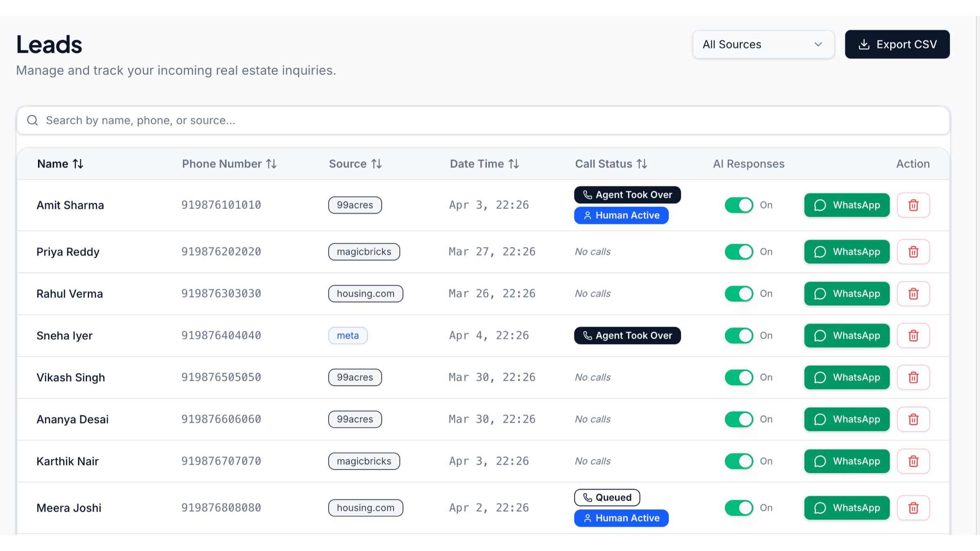Click Meera Joshi's Human Active badge

621,518
